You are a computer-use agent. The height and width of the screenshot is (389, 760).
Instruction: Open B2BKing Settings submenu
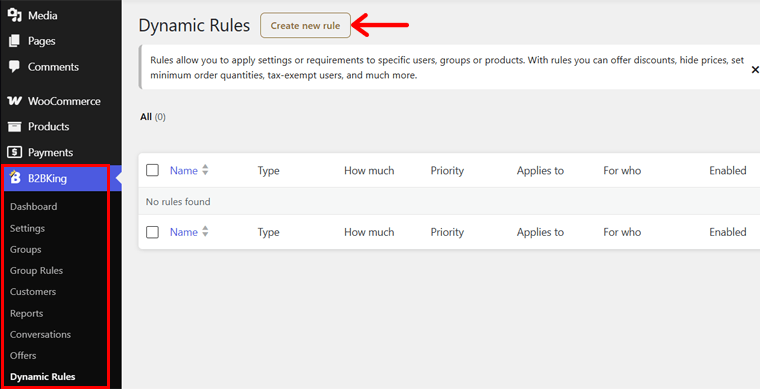tap(27, 228)
